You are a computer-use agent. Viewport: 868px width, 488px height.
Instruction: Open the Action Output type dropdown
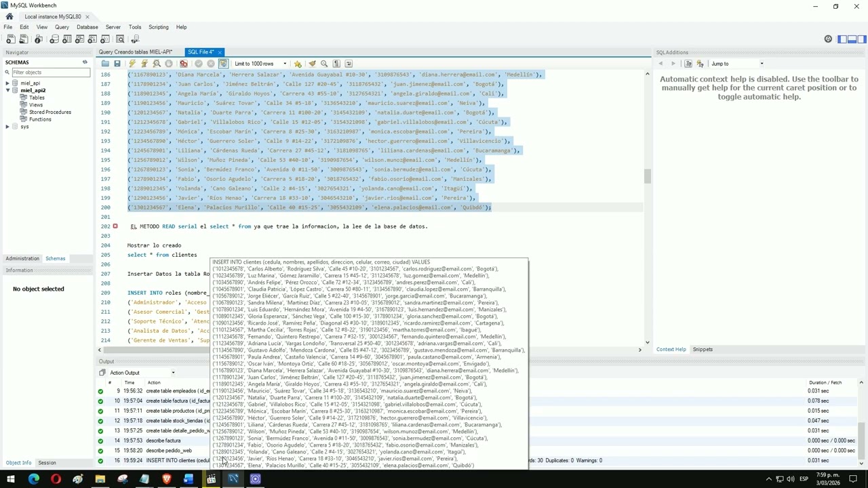tap(142, 373)
